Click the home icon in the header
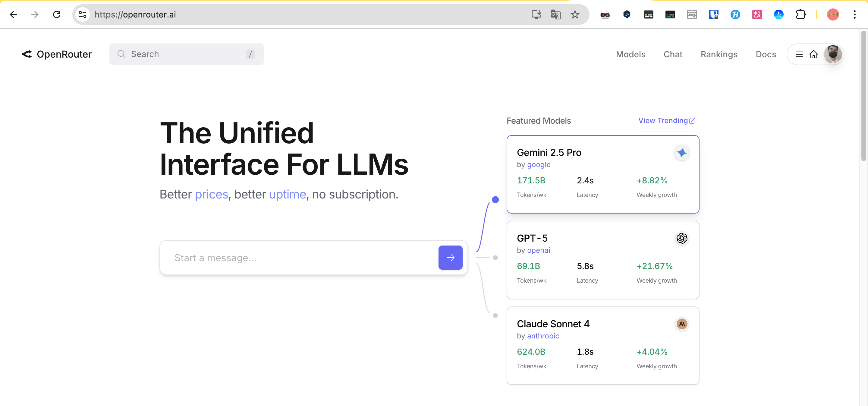The width and height of the screenshot is (868, 406). 813,54
